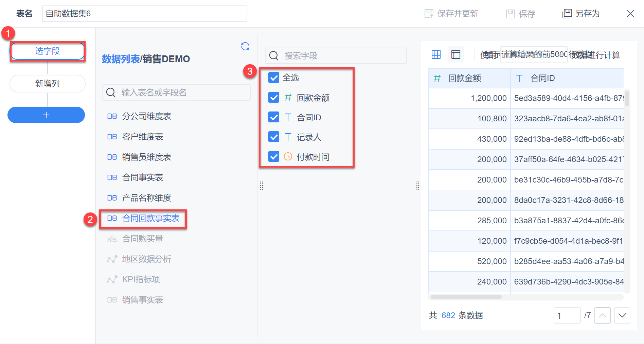
Task: Click the 保存并更新 icon
Action: pyautogui.click(x=429, y=14)
